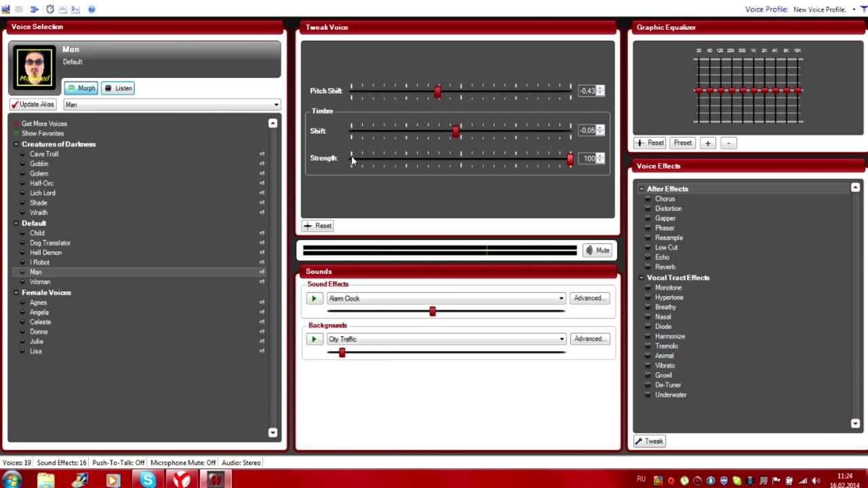868x488 pixels.
Task: Open the Voice Profile dropdown
Action: [x=854, y=9]
